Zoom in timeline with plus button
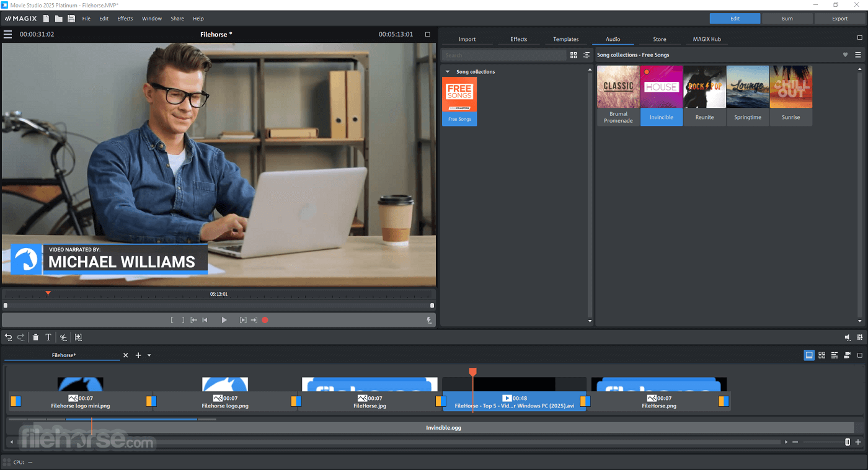The width and height of the screenshot is (868, 470). (858, 442)
